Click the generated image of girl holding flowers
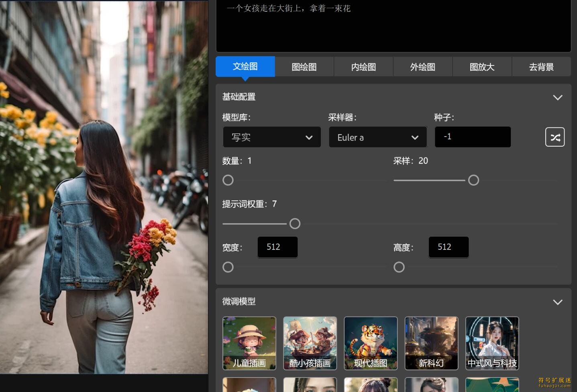The height and width of the screenshot is (392, 577). pyautogui.click(x=104, y=187)
